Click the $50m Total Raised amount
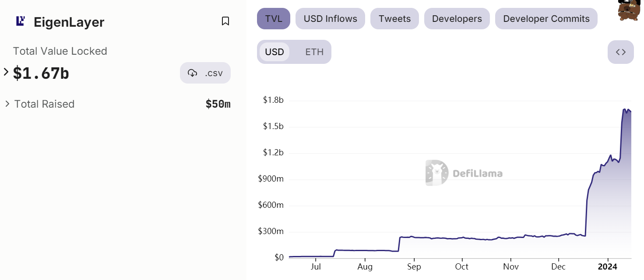Screen dimensions: 644x280 click(218, 104)
